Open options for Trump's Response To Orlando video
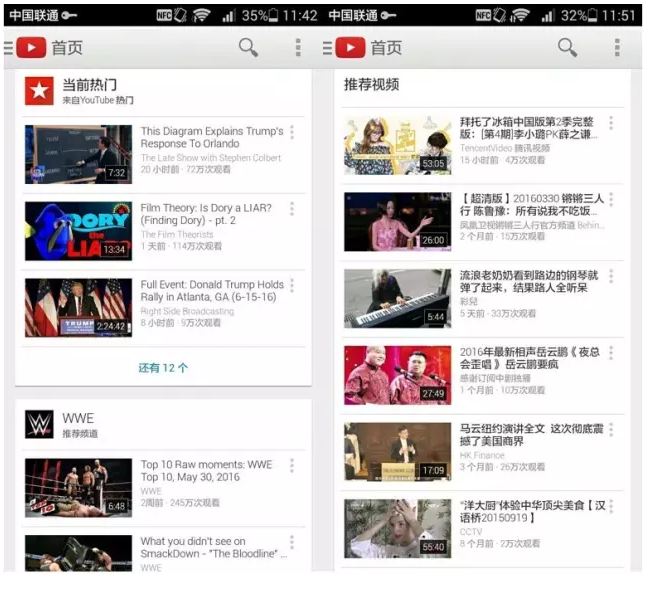 (x=292, y=132)
